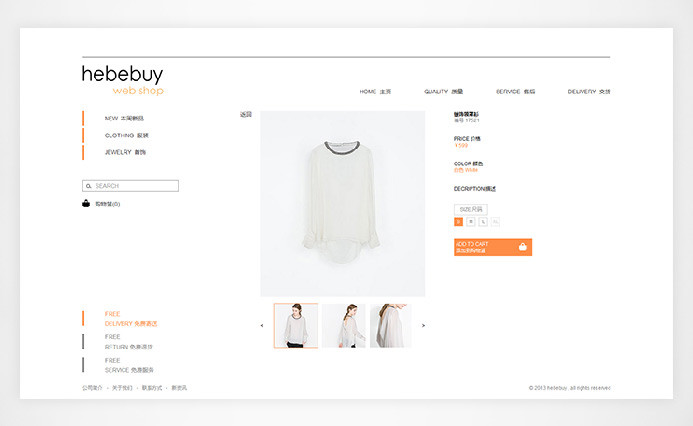693x426 pixels.
Task: Open the HOME navigation item
Action: (375, 91)
